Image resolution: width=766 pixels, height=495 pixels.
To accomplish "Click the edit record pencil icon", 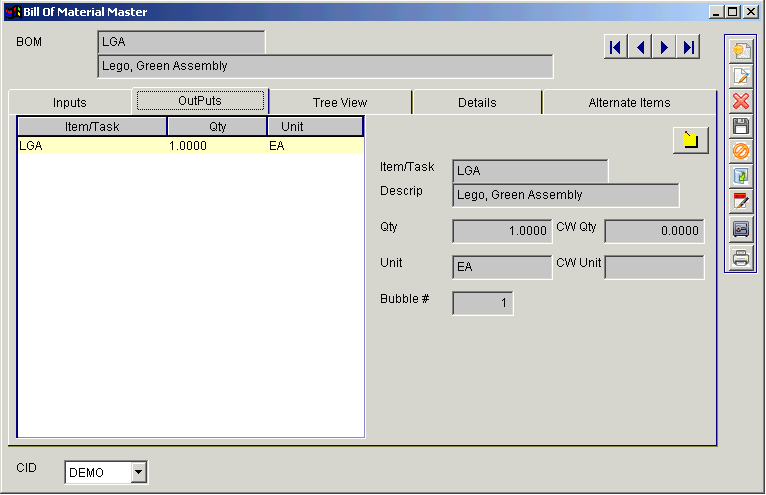I will point(741,76).
